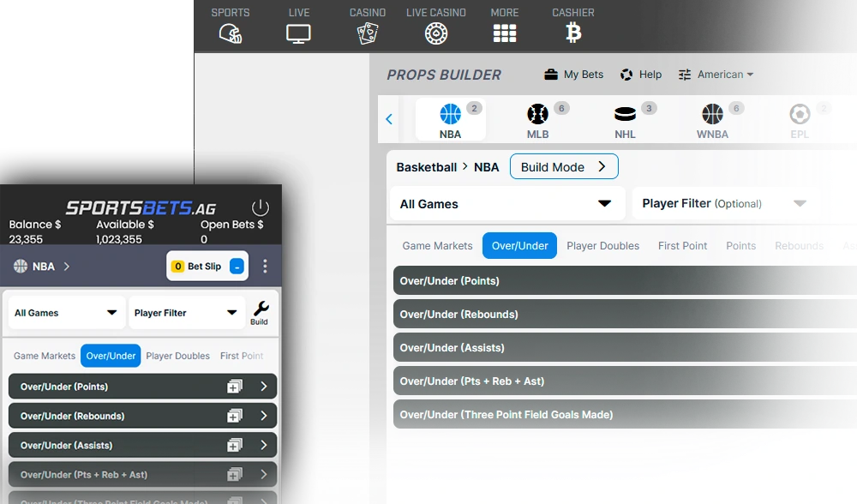
Task: Switch to desktop Points tab
Action: pyautogui.click(x=740, y=246)
